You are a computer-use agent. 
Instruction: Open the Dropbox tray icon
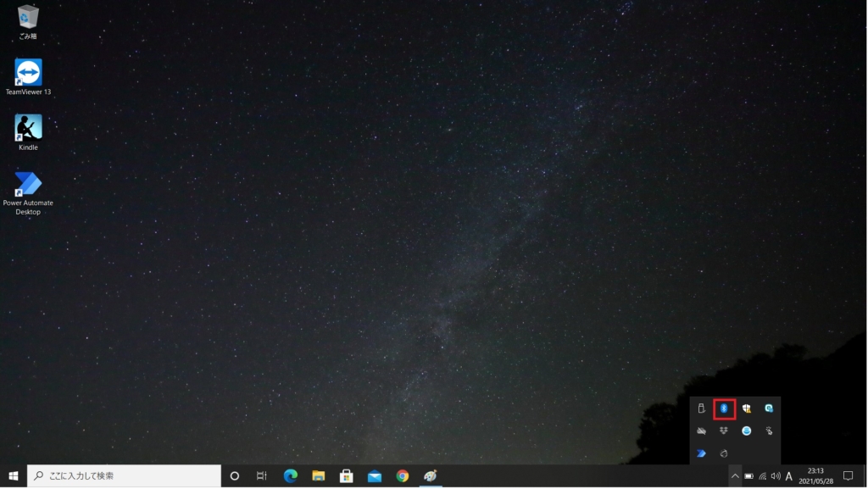click(724, 431)
